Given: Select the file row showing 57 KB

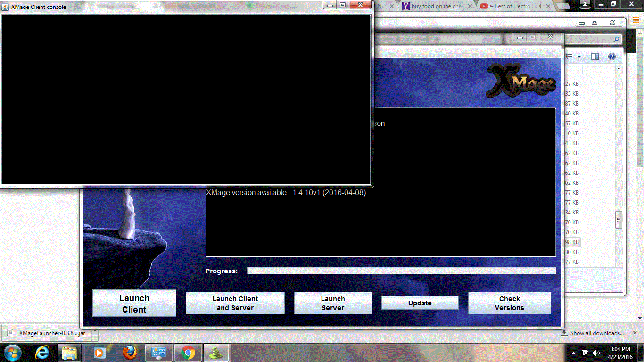Looking at the screenshot, I should click(572, 123).
